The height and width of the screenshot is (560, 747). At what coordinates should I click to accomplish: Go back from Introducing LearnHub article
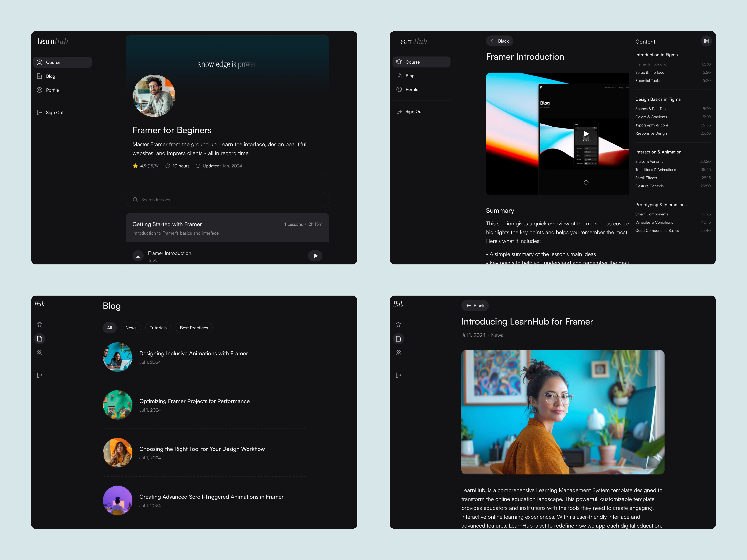click(475, 306)
